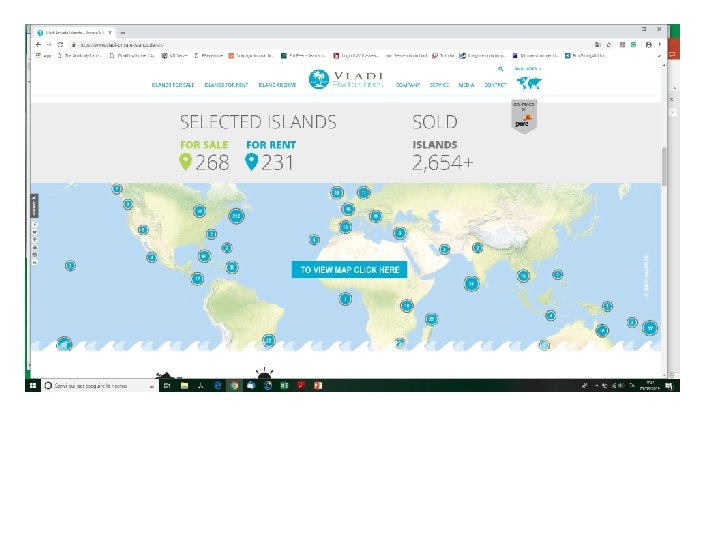Click the Alaska cluster marker
Viewport: 720px width, 540px height.
pyautogui.click(x=117, y=189)
